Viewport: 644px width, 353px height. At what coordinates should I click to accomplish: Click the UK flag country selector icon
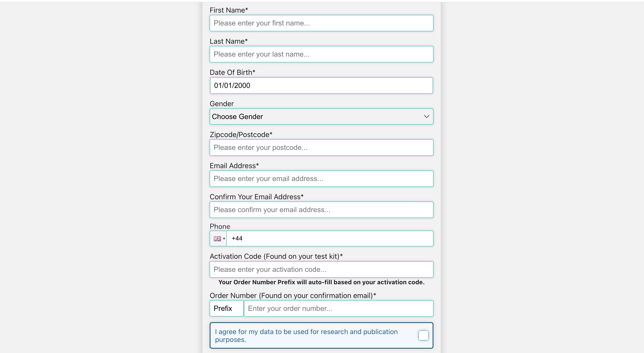(216, 238)
